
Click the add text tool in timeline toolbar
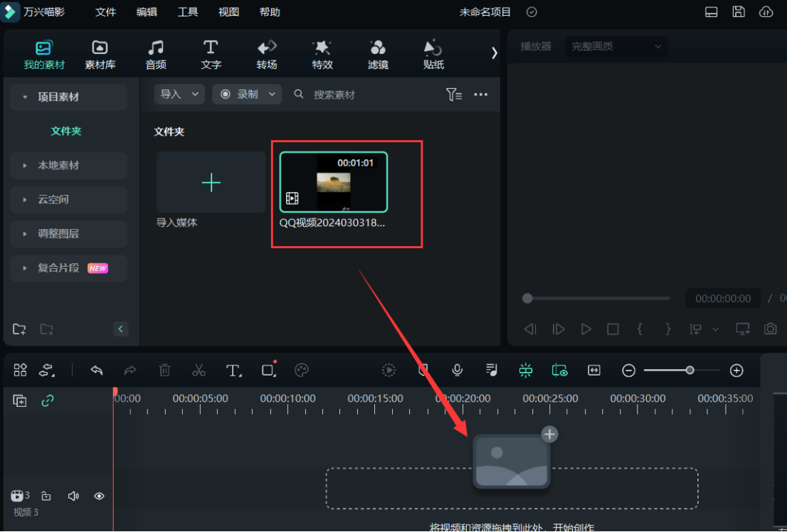click(233, 370)
